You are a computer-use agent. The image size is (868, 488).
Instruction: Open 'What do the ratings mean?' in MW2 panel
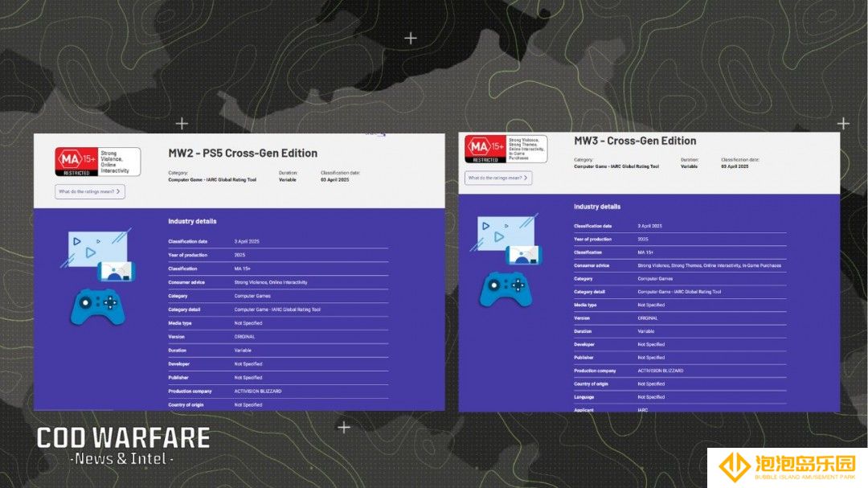pos(90,191)
